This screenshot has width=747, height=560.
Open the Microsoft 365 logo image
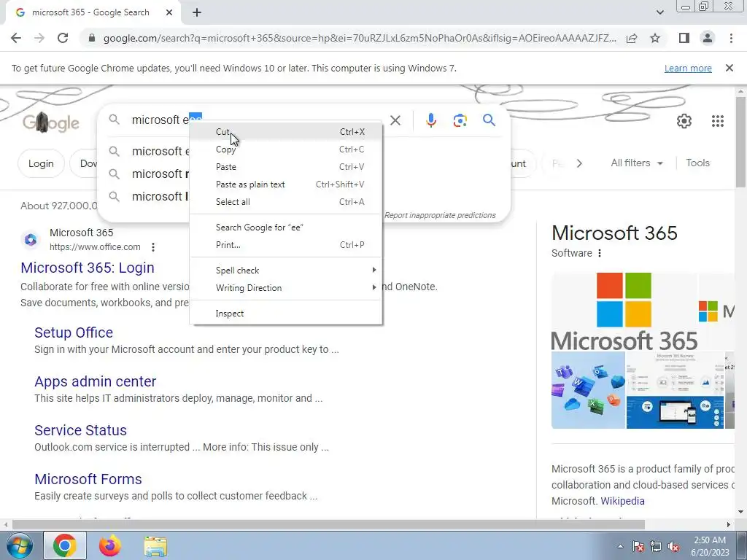[x=624, y=311]
